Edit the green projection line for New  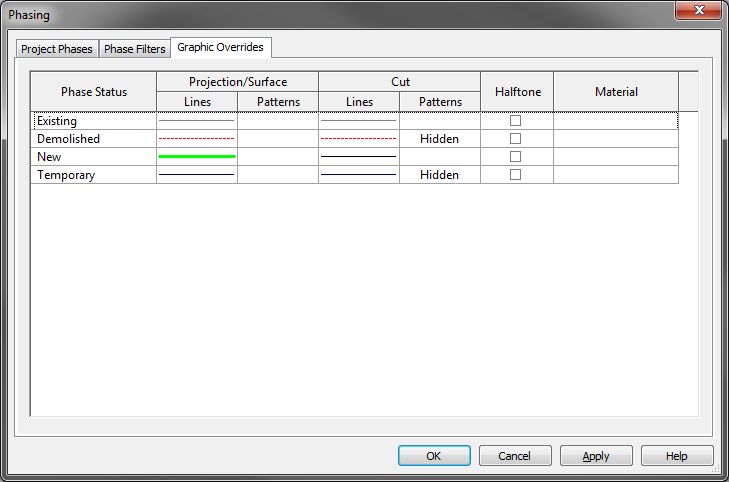tap(197, 157)
